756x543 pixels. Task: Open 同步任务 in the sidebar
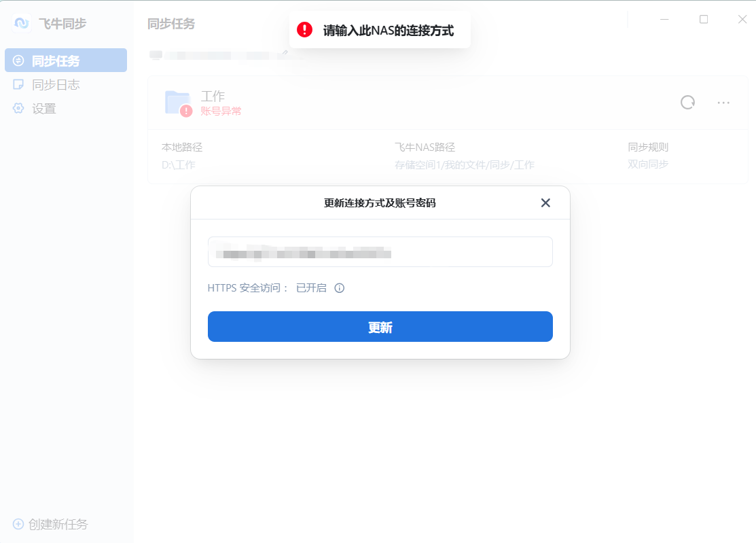66,60
